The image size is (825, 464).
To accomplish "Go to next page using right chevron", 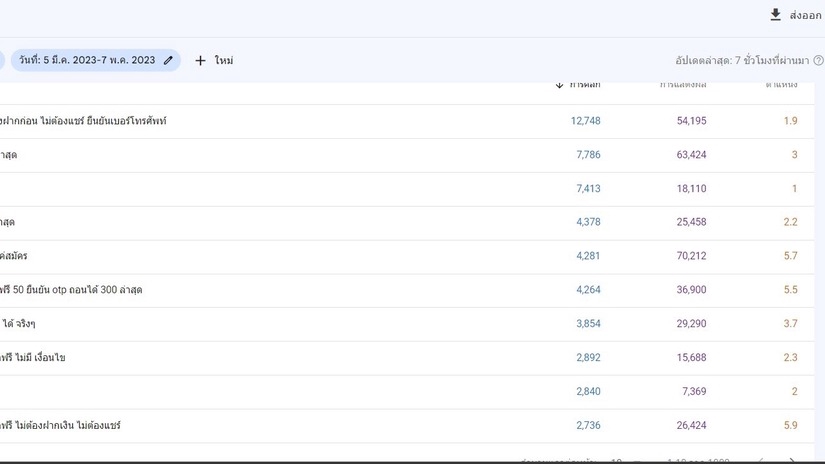I will [x=792, y=461].
